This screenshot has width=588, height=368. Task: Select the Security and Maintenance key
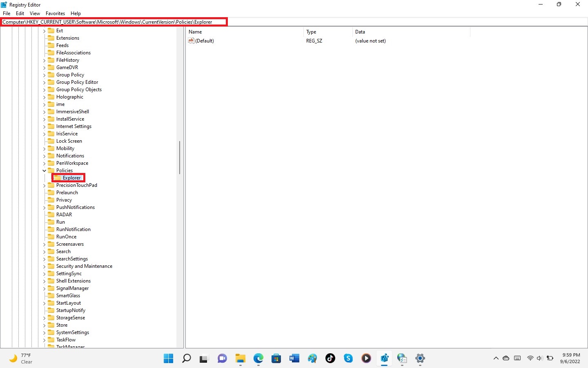click(x=84, y=266)
